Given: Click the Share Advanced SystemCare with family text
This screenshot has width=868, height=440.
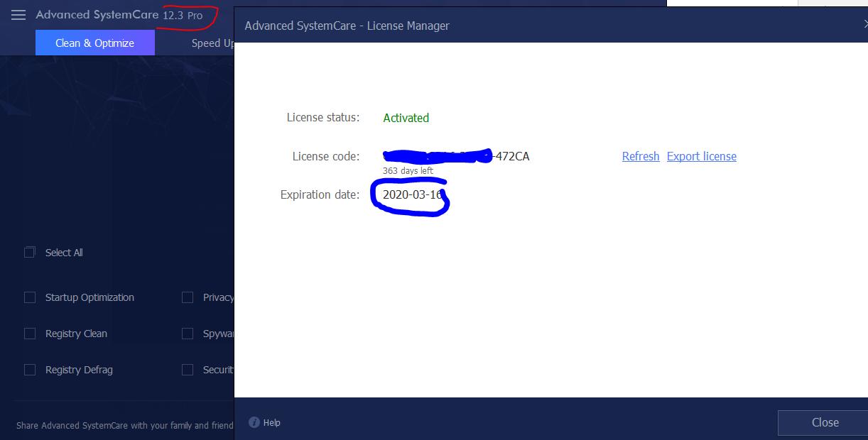Looking at the screenshot, I should pyautogui.click(x=125, y=425).
